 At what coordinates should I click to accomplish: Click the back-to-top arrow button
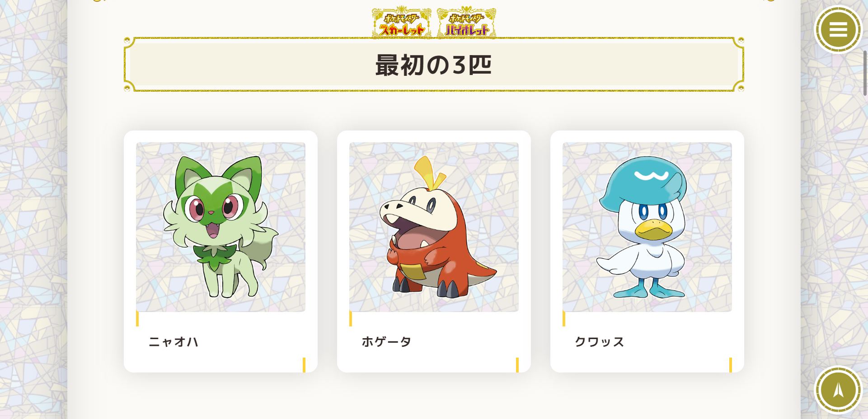[x=838, y=389]
